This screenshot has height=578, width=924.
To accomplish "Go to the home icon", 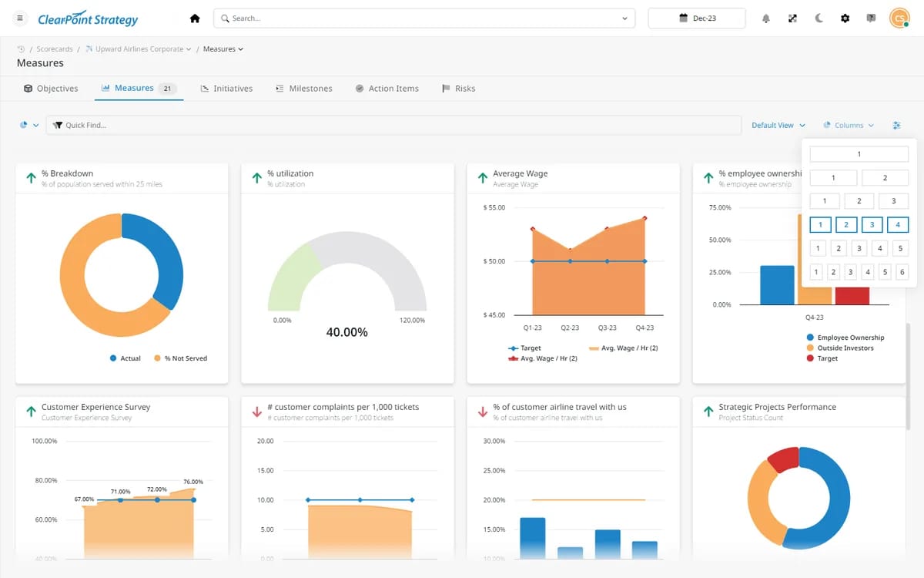I will coord(195,18).
